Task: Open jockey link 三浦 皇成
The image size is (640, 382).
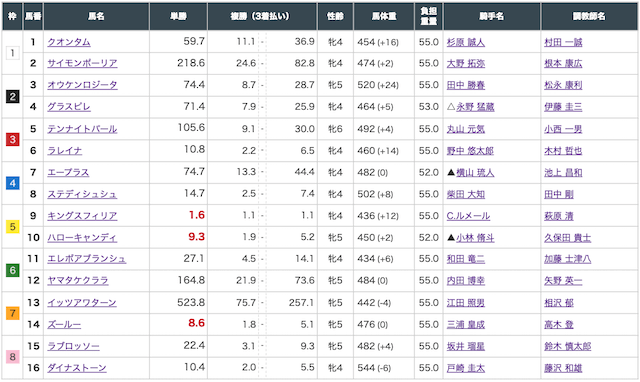Action: (x=466, y=324)
